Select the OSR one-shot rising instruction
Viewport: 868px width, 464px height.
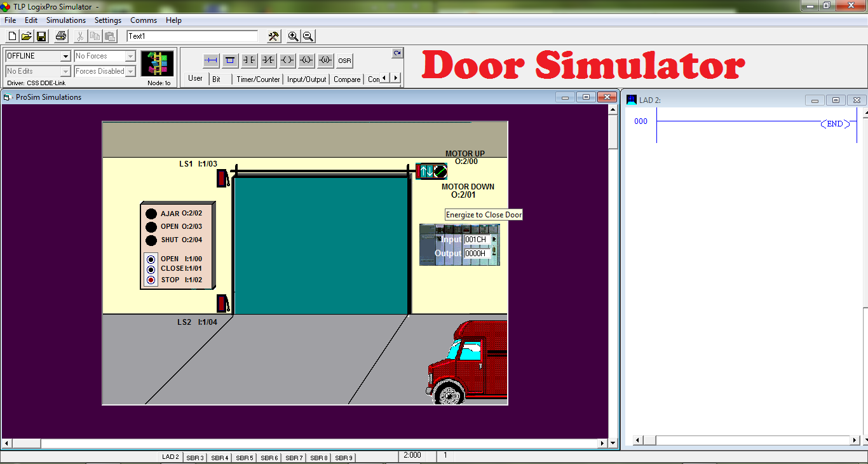(x=344, y=60)
